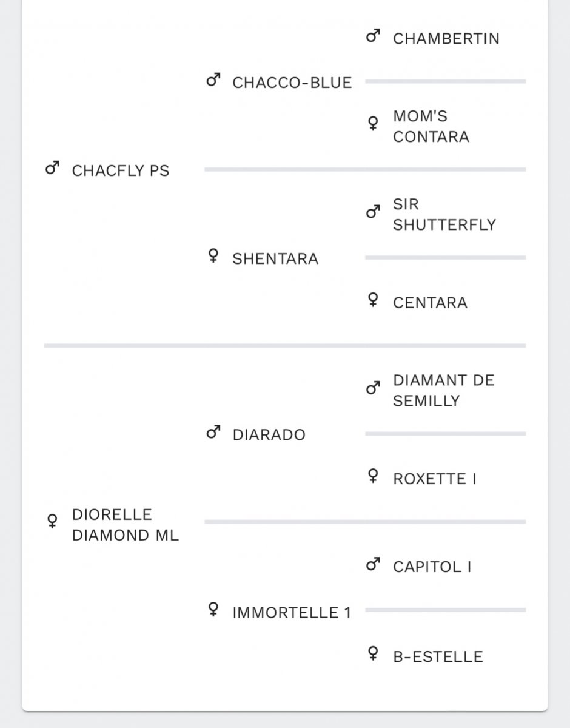The width and height of the screenshot is (570, 728).
Task: Click the male icon next to CHACCO-BLUE
Action: 213,79
